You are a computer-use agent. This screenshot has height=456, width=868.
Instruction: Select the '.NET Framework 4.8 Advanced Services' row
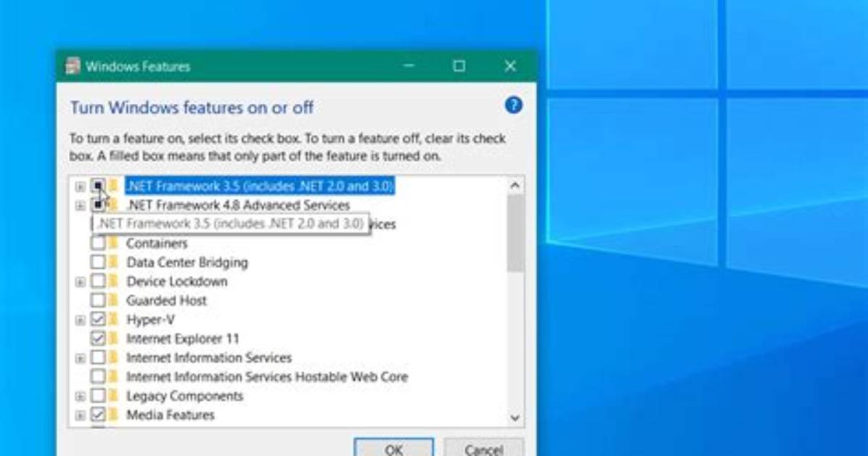[238, 205]
